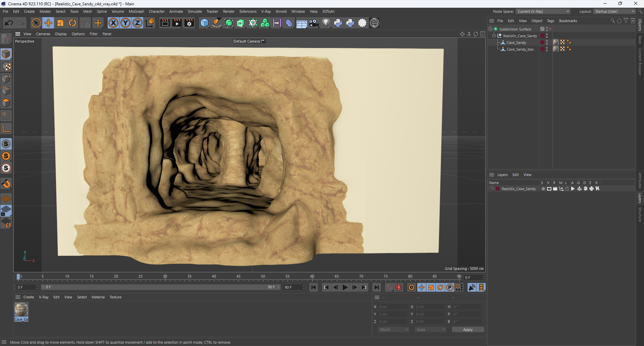
Task: Click the Enable Axis icon
Action: tap(6, 128)
